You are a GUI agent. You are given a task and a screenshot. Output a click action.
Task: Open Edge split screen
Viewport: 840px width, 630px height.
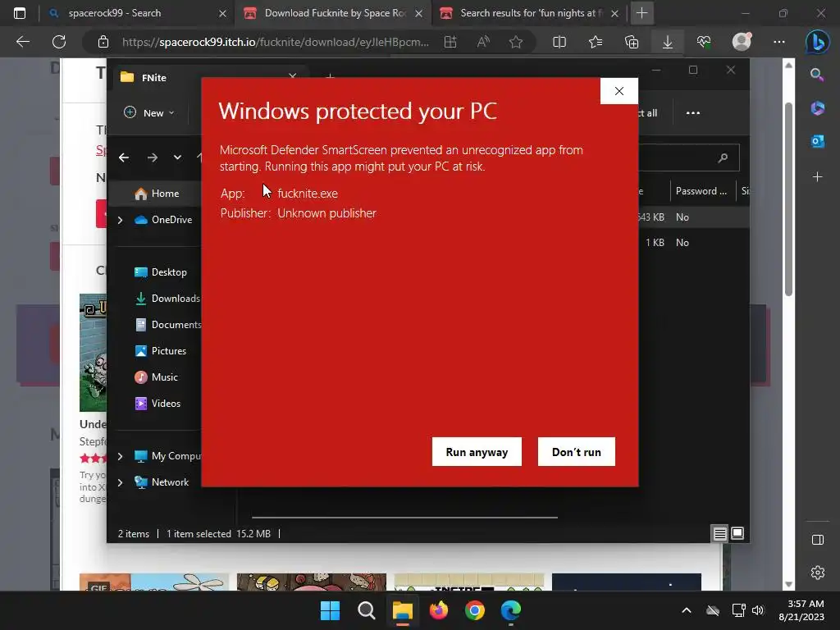pyautogui.click(x=559, y=42)
